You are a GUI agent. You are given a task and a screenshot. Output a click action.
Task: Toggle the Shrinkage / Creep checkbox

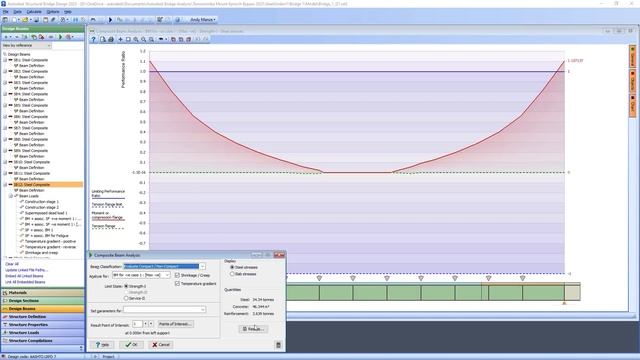[177, 275]
